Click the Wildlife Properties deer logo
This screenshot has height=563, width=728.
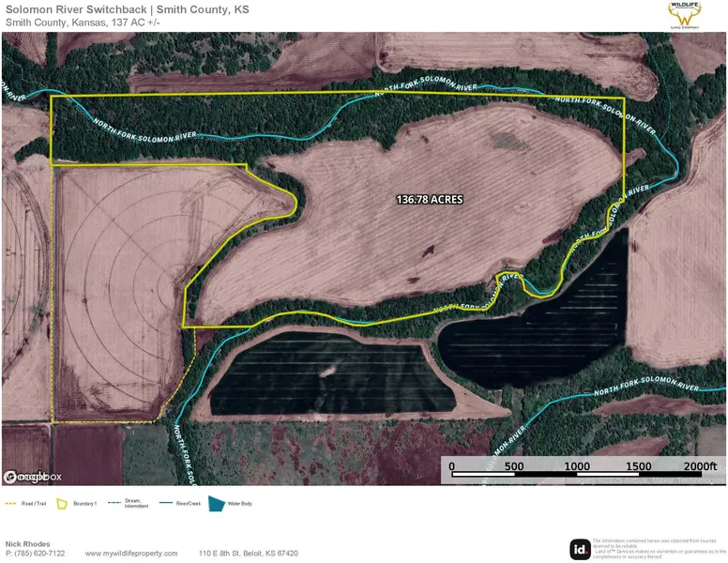coord(688,16)
